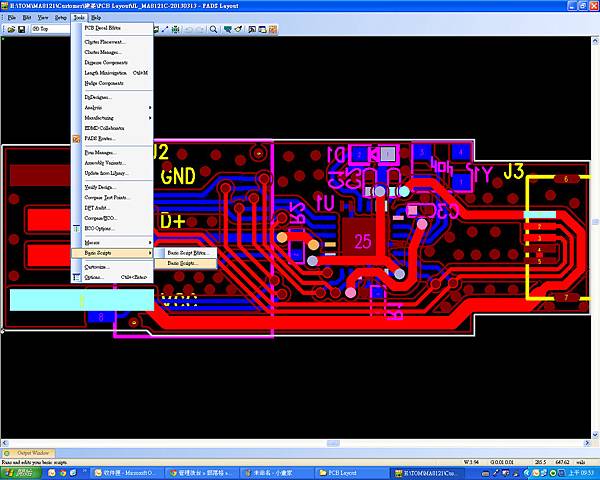The image size is (600, 480).
Task: Click the pad numbered 25 on U1
Action: tap(362, 242)
